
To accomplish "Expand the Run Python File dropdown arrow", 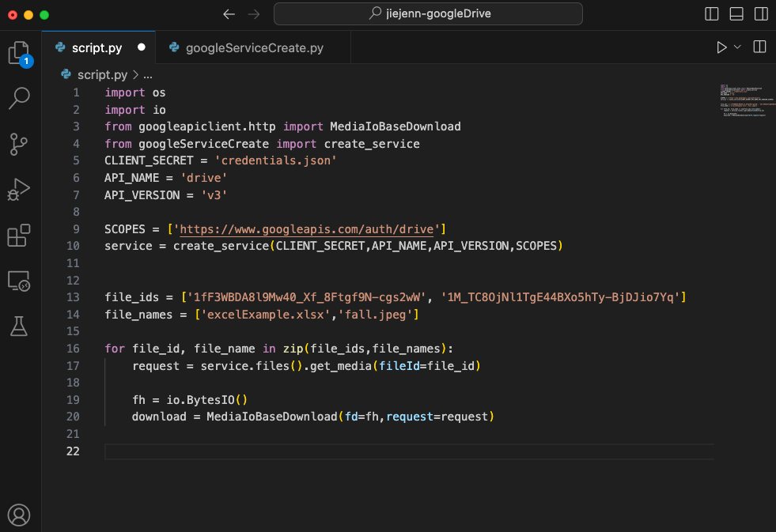I will coord(737,47).
